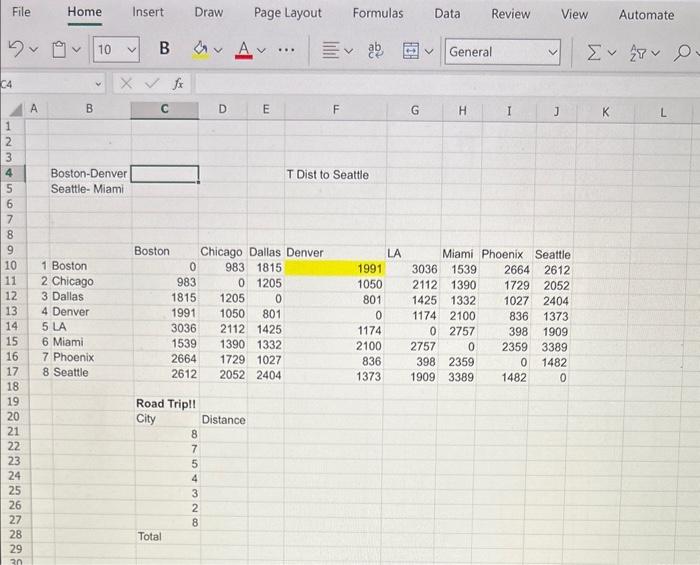Open the Review tab

(x=510, y=14)
